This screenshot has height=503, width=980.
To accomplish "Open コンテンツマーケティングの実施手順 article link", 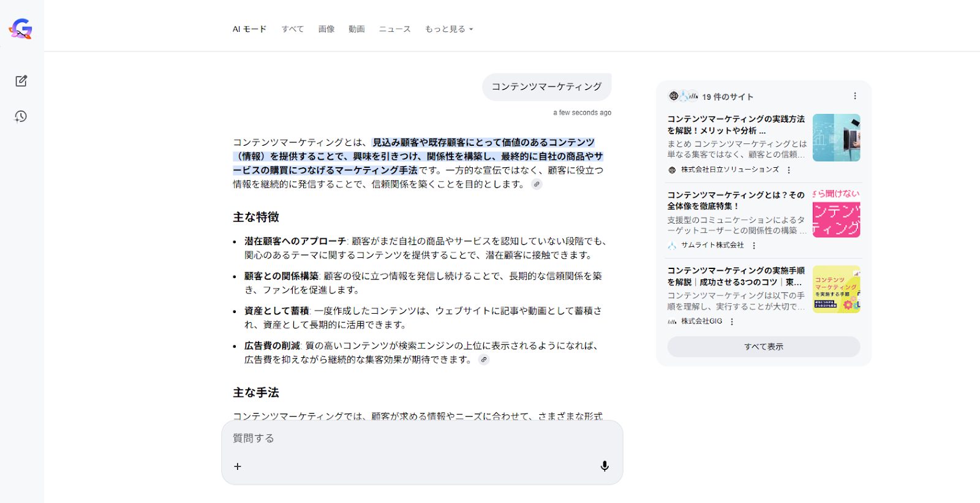I will (736, 276).
